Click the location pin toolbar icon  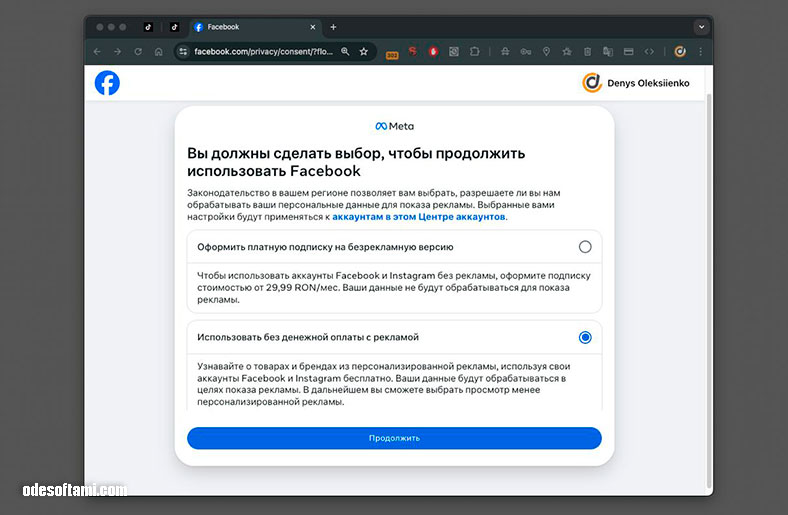546,51
